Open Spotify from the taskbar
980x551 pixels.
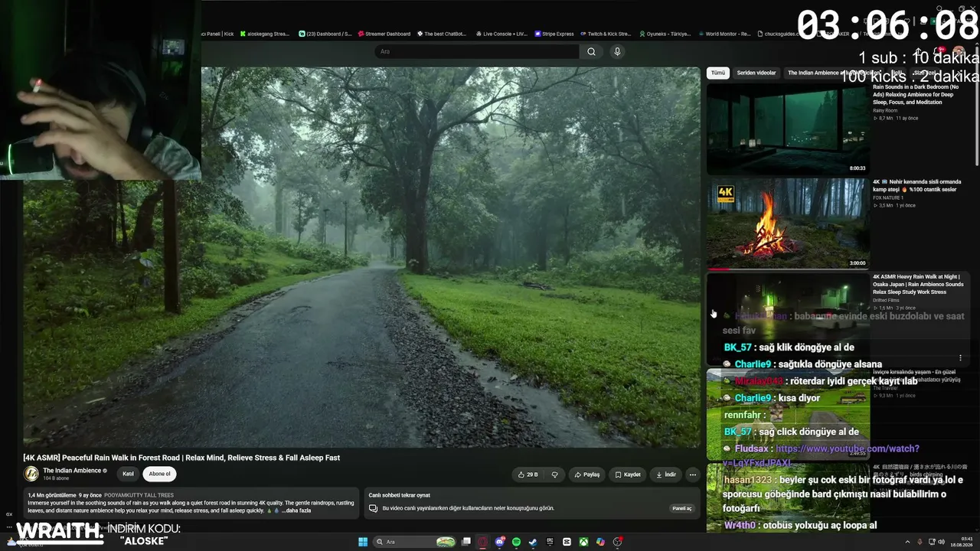[517, 542]
